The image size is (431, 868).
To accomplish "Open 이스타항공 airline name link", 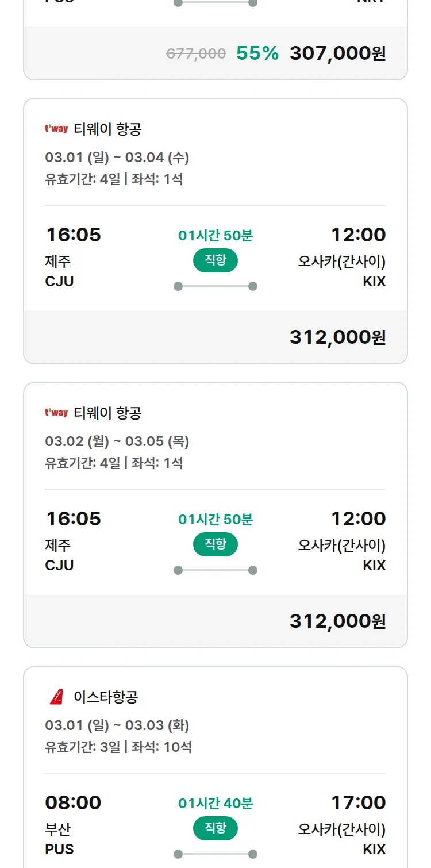I will coord(106,697).
